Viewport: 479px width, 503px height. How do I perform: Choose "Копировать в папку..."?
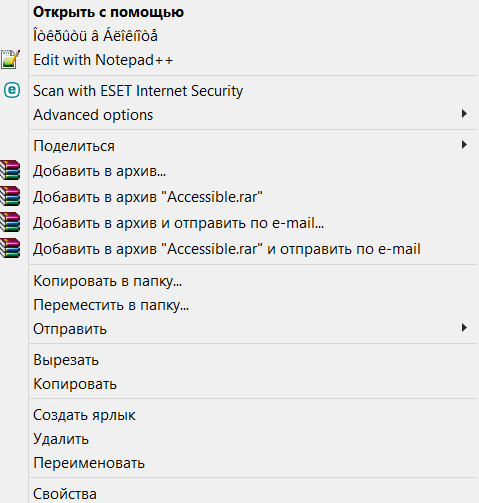[x=108, y=281]
